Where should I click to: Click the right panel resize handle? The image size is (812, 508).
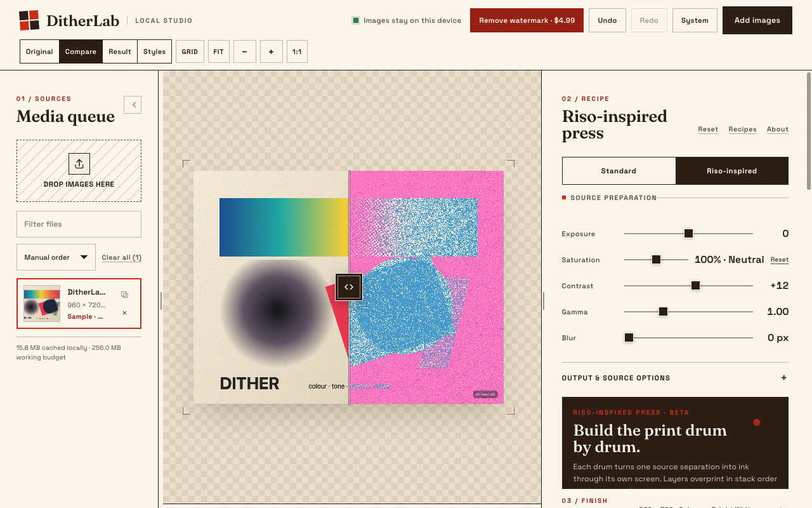tap(544, 301)
